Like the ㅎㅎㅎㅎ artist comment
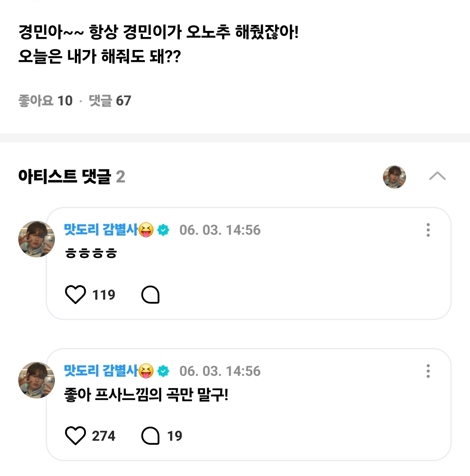470x476 pixels. point(75,295)
